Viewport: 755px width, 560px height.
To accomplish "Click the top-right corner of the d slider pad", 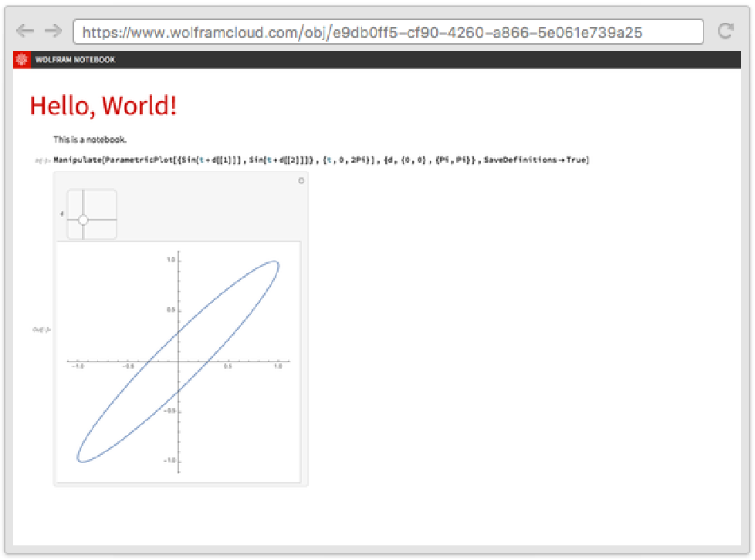I will [x=113, y=194].
